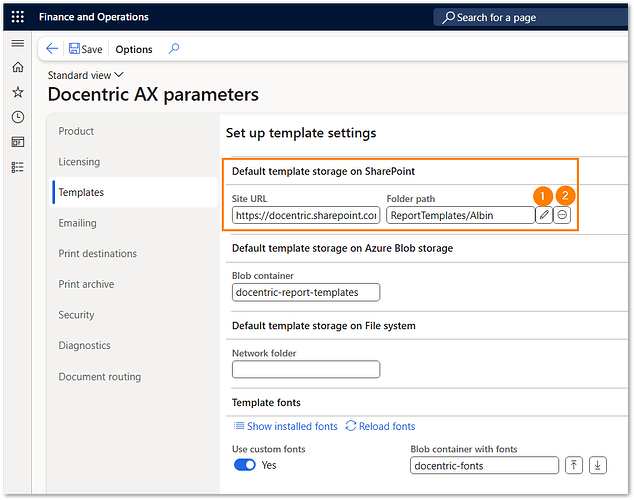The height and width of the screenshot is (500, 634).
Task: Select the Licensing tab
Action: pyautogui.click(x=79, y=162)
